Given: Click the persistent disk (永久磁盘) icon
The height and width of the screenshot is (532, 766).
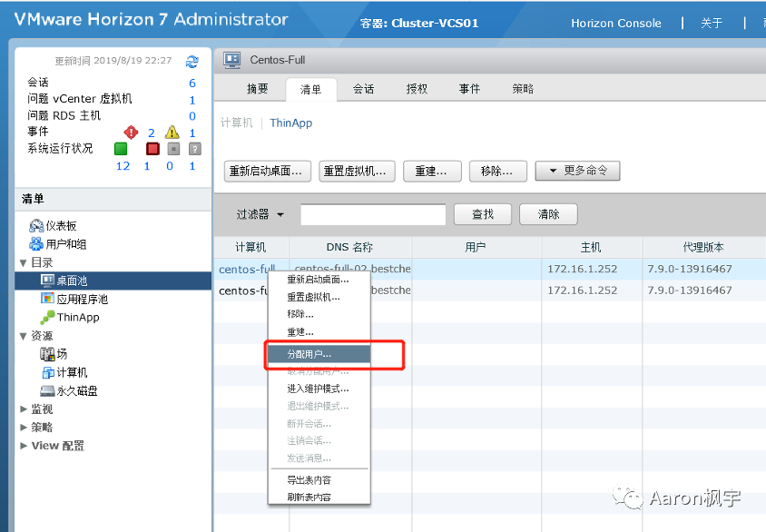Looking at the screenshot, I should [47, 390].
